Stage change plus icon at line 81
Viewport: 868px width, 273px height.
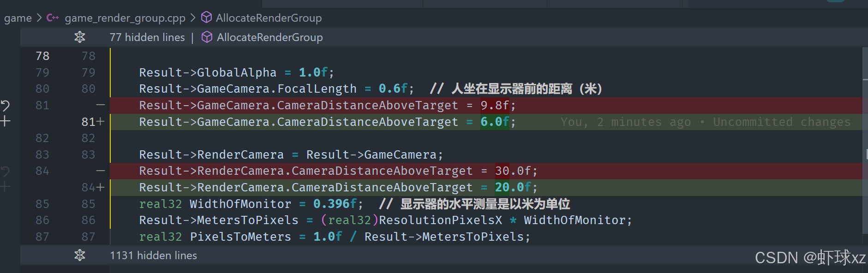(5, 122)
